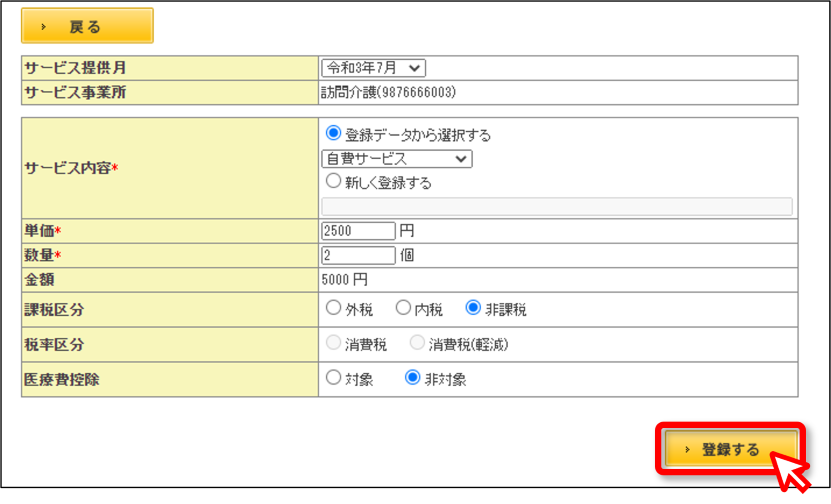Viewport: 831px width, 504px height.
Task: Click the 単価 price input field
Action: click(x=358, y=231)
